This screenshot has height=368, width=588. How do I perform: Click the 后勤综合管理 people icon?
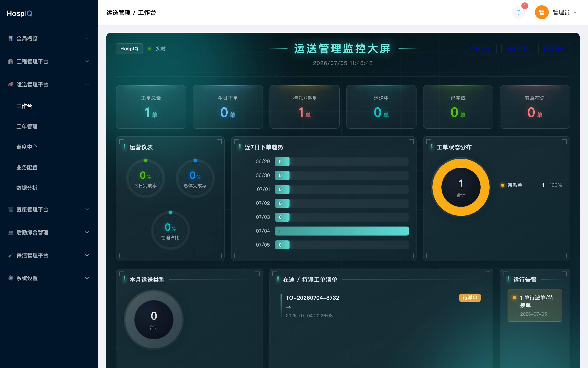pyautogui.click(x=11, y=232)
